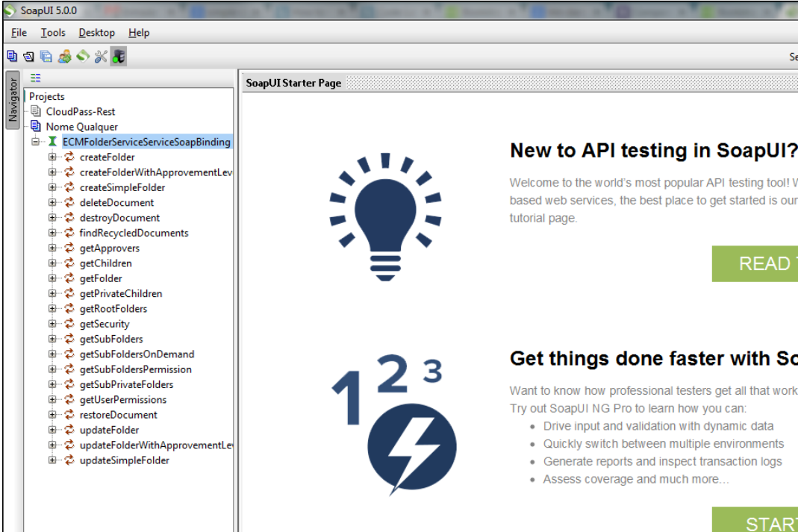The width and height of the screenshot is (798, 532).
Task: Click the 123 lightning bolt illustration
Action: tap(393, 424)
